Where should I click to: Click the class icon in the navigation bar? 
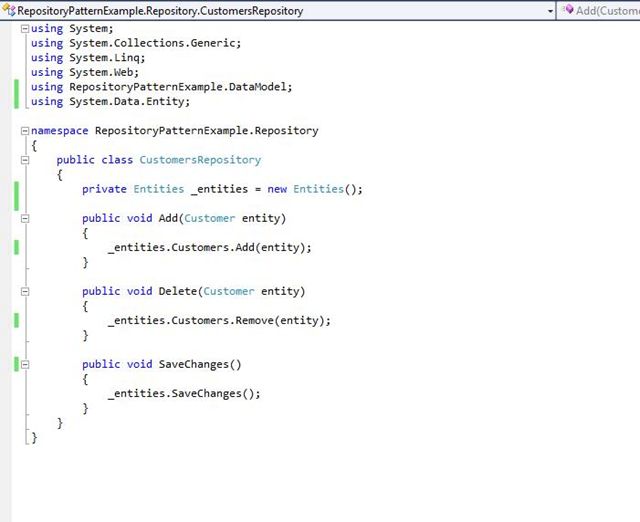point(10,10)
